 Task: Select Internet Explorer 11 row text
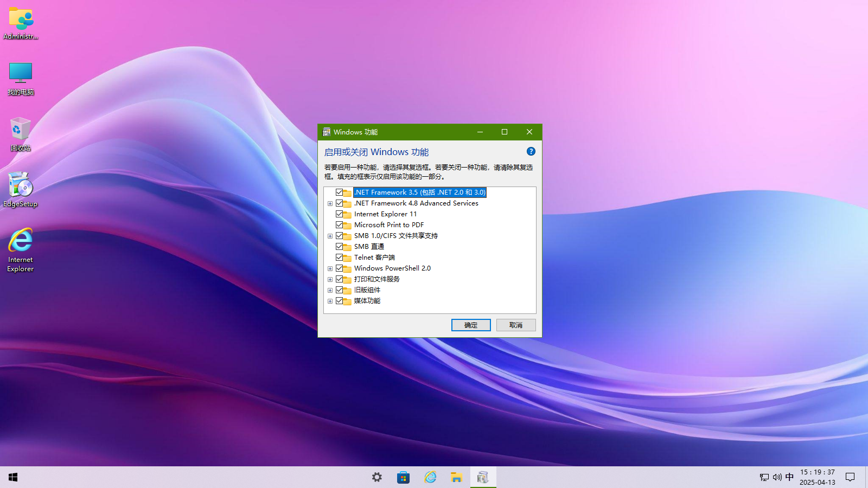coord(386,214)
